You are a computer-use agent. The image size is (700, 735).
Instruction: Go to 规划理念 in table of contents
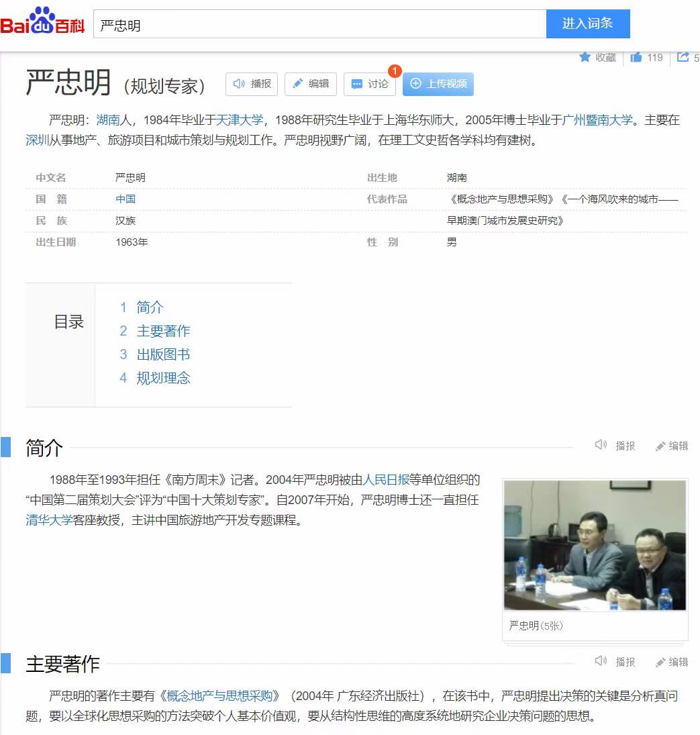pos(163,378)
